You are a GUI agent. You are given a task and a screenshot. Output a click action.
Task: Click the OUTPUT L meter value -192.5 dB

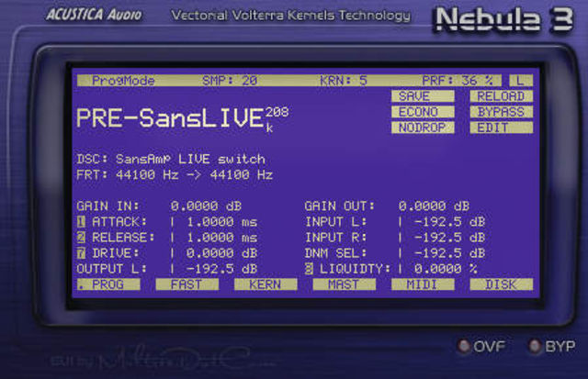point(221,269)
